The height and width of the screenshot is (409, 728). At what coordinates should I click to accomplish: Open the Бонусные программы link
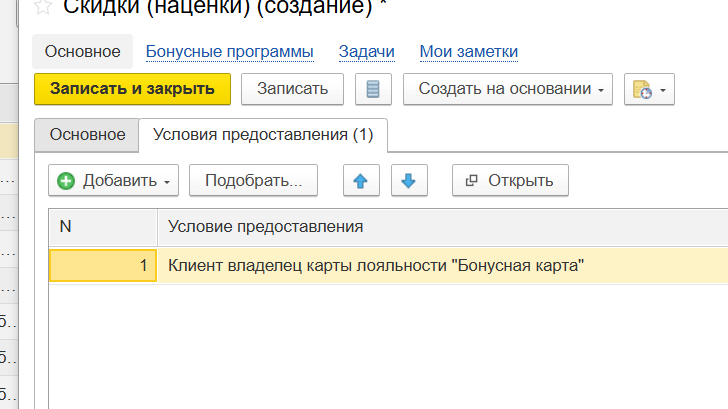(x=229, y=51)
